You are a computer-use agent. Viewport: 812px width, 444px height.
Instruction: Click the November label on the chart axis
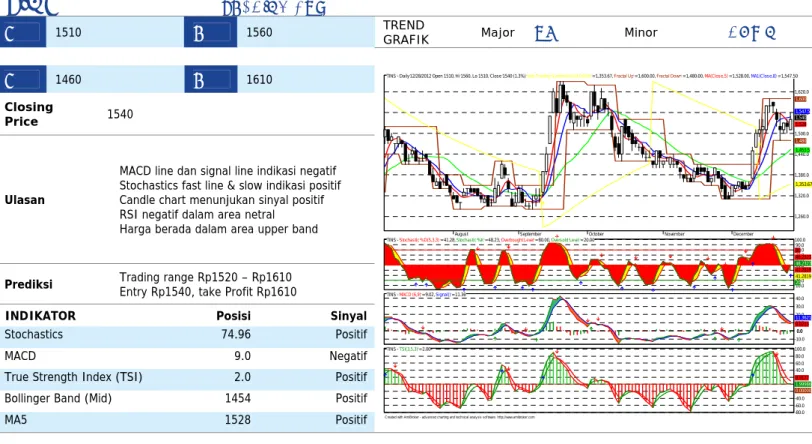[x=674, y=234]
